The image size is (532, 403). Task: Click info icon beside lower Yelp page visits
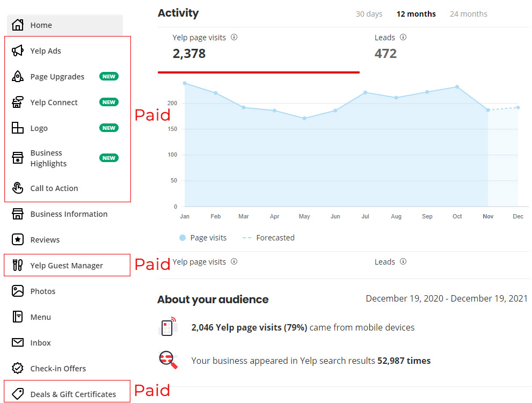(x=234, y=261)
